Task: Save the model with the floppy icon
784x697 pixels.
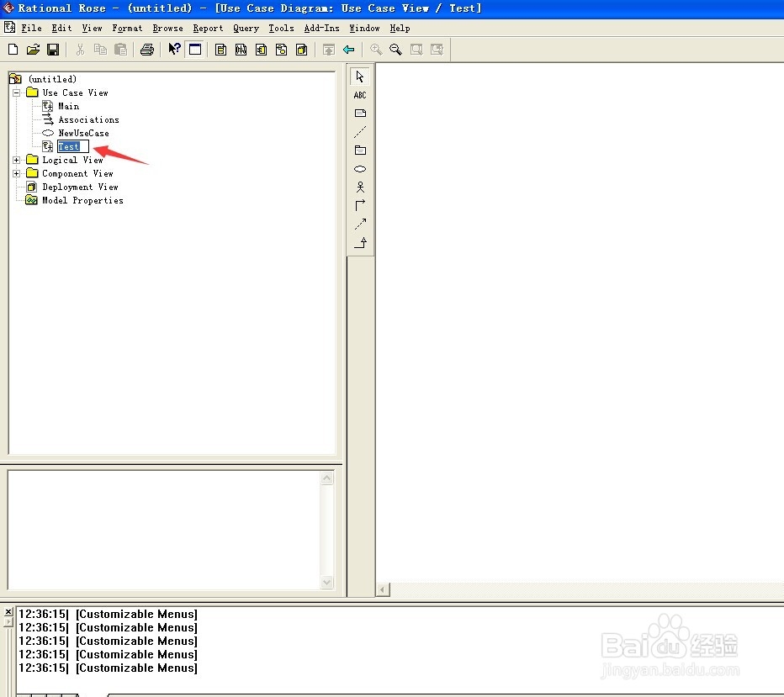Action: coord(53,50)
